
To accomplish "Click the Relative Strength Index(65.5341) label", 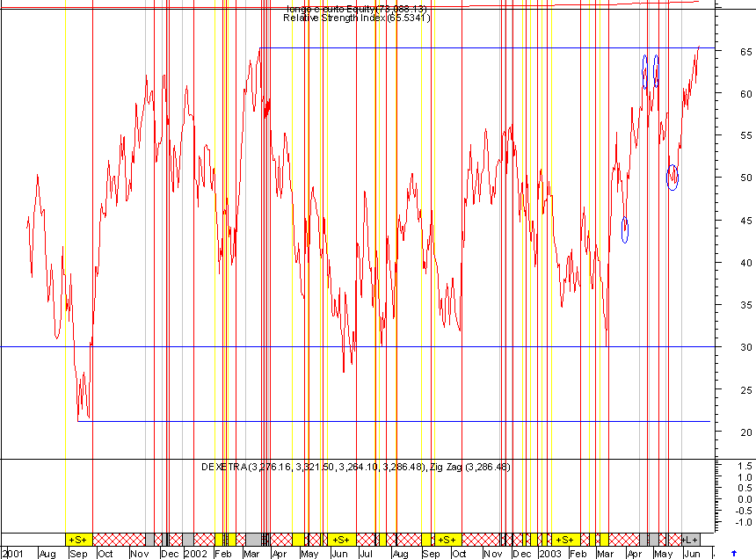I will click(x=356, y=18).
